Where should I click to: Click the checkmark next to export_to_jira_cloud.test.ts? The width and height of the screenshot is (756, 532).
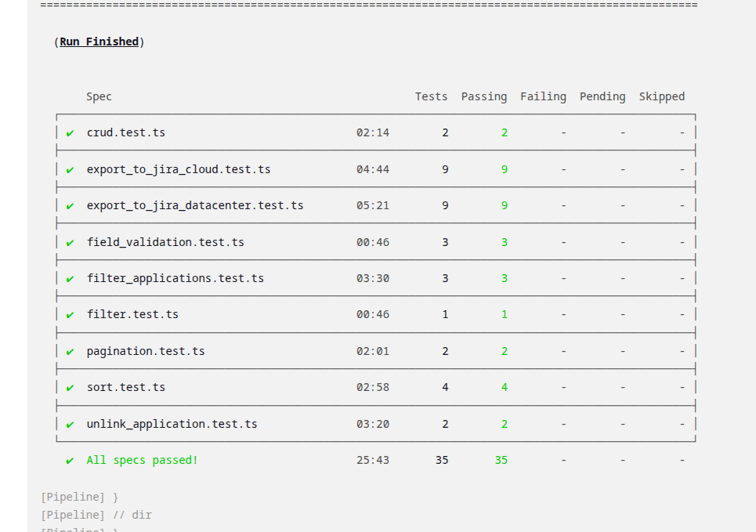pos(70,170)
